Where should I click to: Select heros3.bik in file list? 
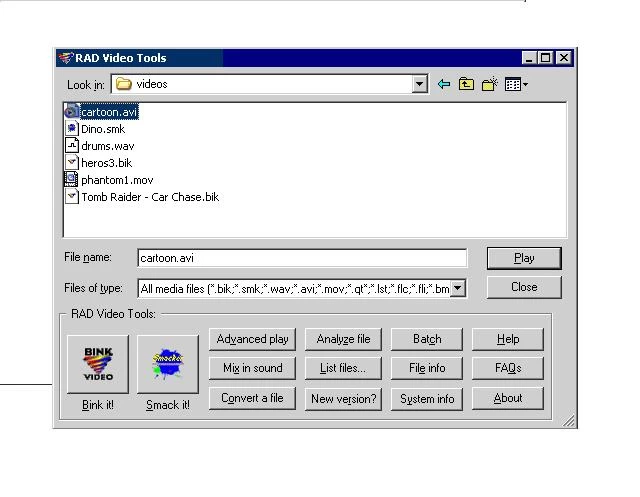107,163
